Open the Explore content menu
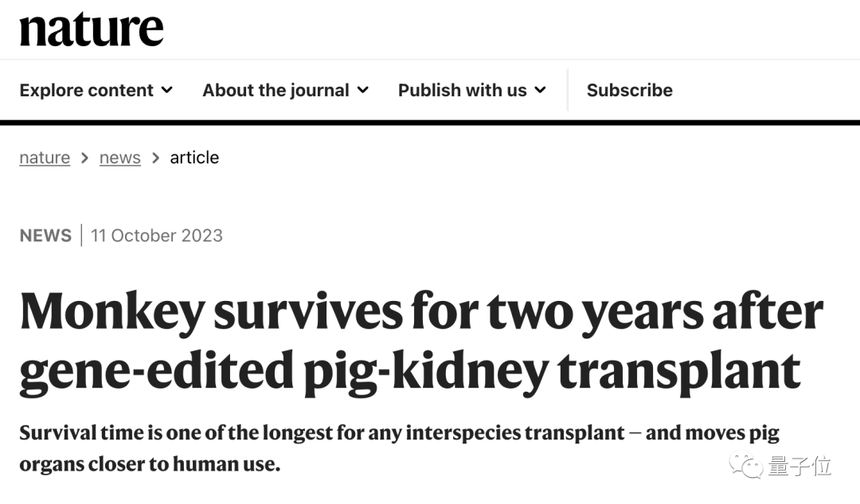The width and height of the screenshot is (860, 504). pyautogui.click(x=87, y=90)
